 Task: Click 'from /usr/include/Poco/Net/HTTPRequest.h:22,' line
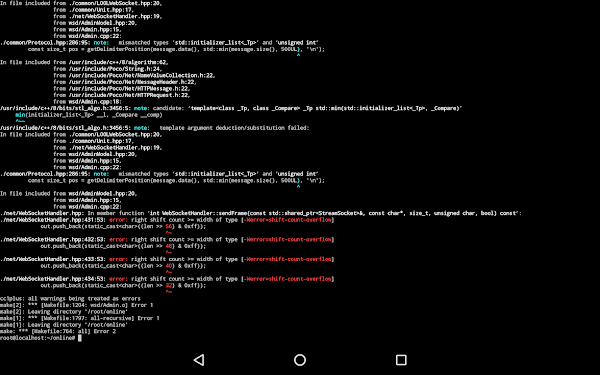pyautogui.click(x=122, y=95)
